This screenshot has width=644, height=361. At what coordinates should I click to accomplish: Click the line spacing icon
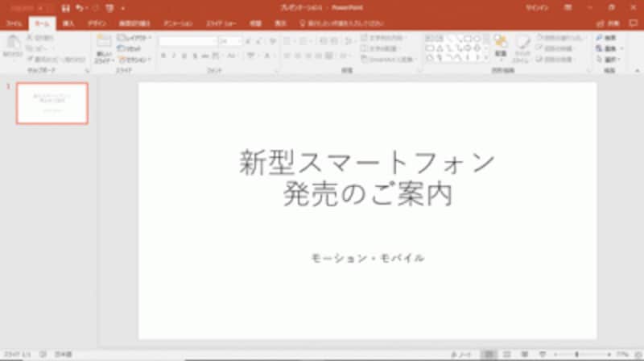point(349,42)
